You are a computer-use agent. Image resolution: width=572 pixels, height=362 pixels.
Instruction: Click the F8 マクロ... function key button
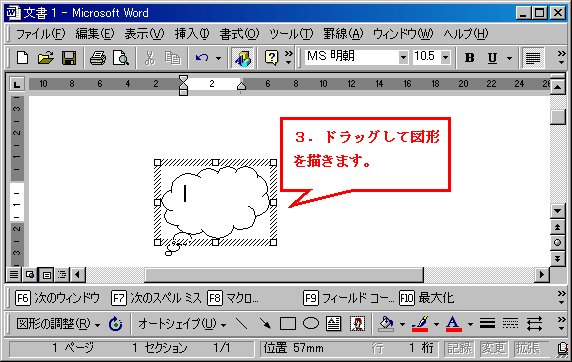point(233,298)
